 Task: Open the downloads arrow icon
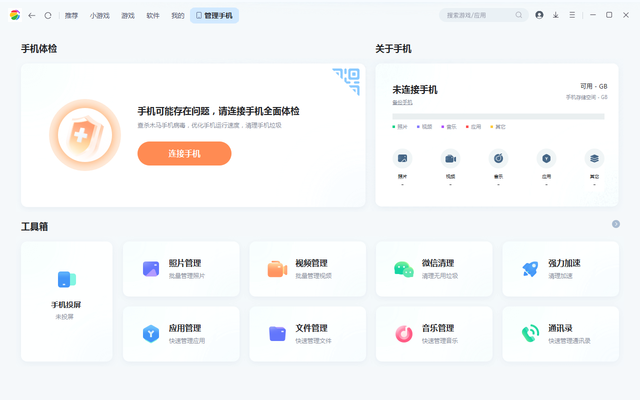tap(556, 15)
